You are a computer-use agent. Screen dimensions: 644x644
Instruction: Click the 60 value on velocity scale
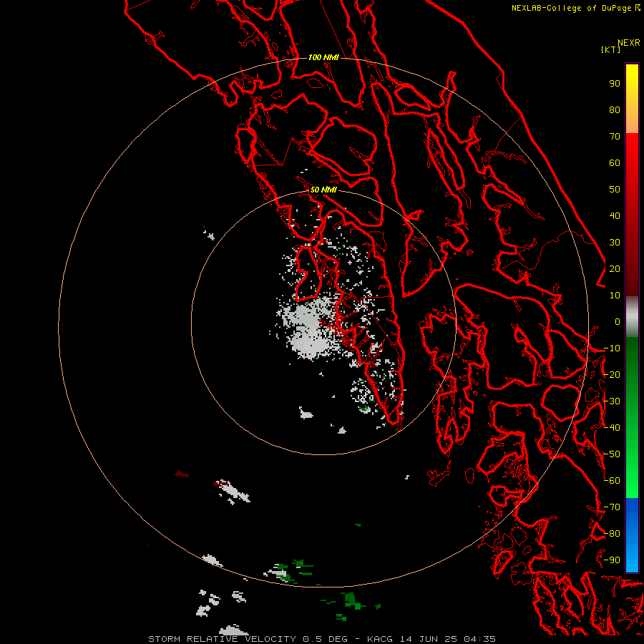point(615,163)
